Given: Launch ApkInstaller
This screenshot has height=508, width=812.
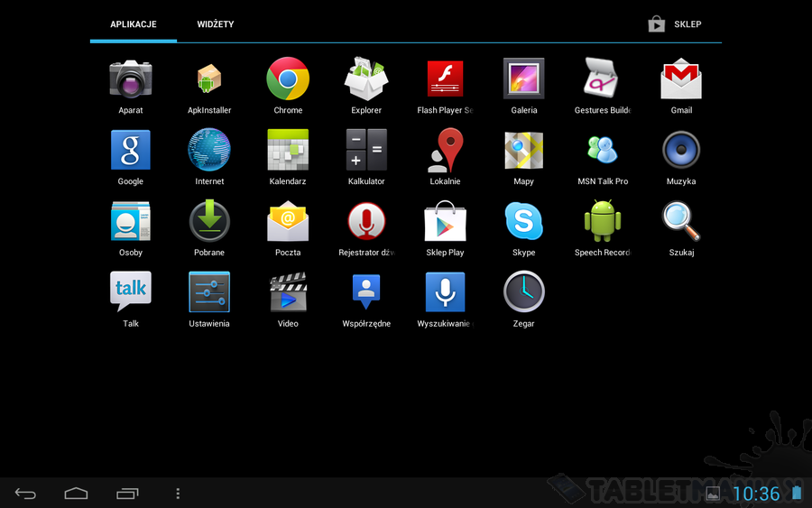Looking at the screenshot, I should 209,79.
